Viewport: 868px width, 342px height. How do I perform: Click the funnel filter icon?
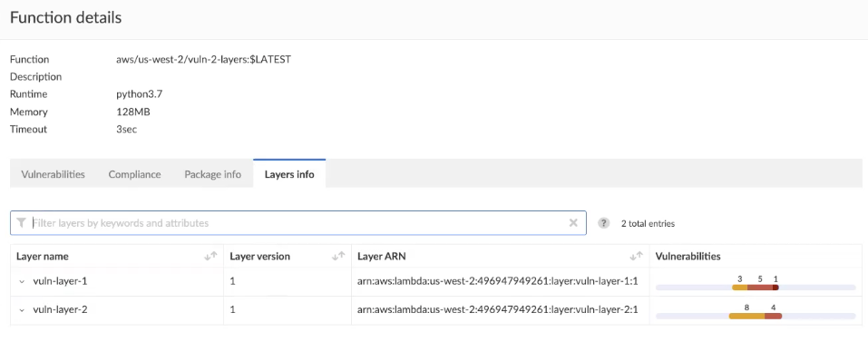(21, 223)
